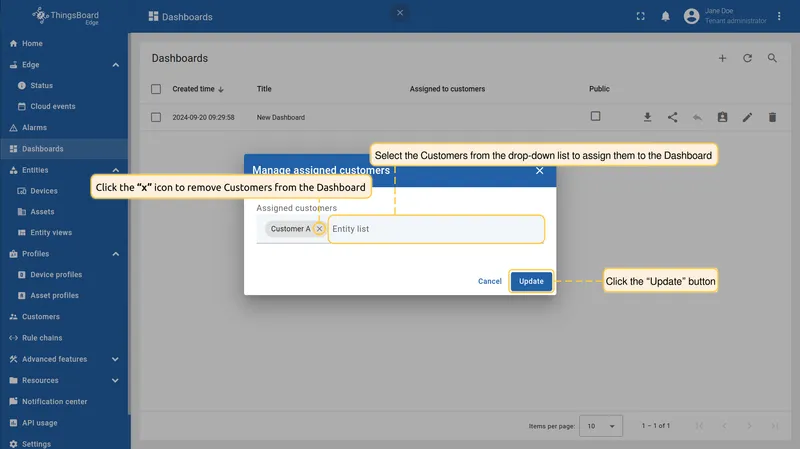Select all dashboards header checkbox
The image size is (800, 449).
coord(156,89)
